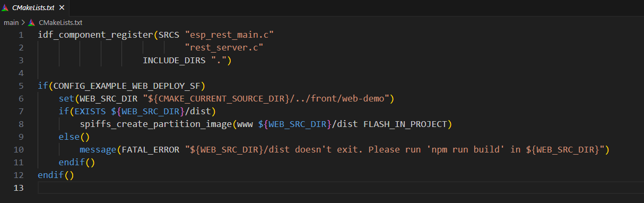The width and height of the screenshot is (644, 203).
Task: Place cursor on empty line 13
Action: coord(340,188)
